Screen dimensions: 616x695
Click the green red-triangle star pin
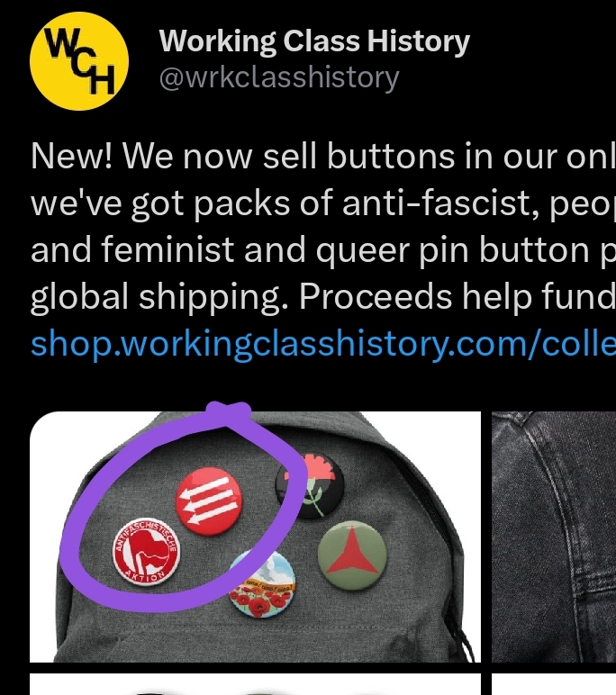tap(352, 555)
